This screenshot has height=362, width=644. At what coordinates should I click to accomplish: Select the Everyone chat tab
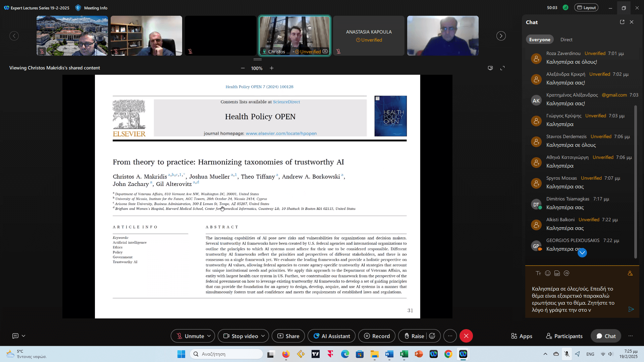click(540, 40)
